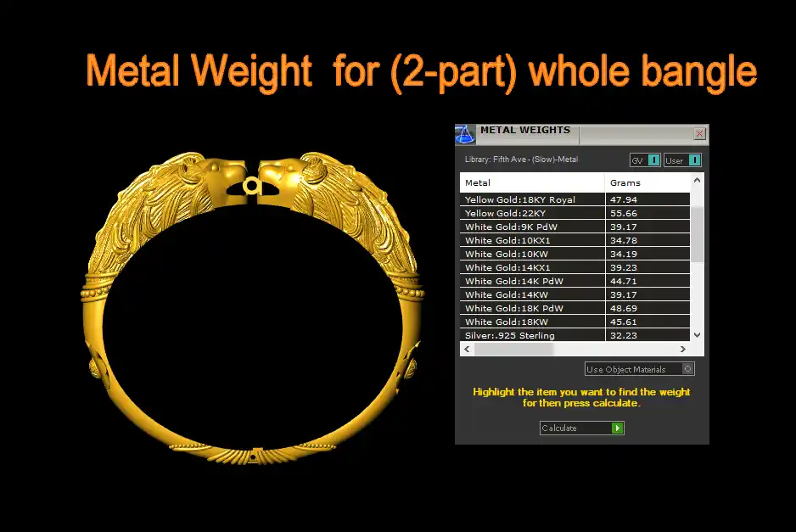The height and width of the screenshot is (532, 796).
Task: Click the 48.69 grams value
Action: point(624,308)
